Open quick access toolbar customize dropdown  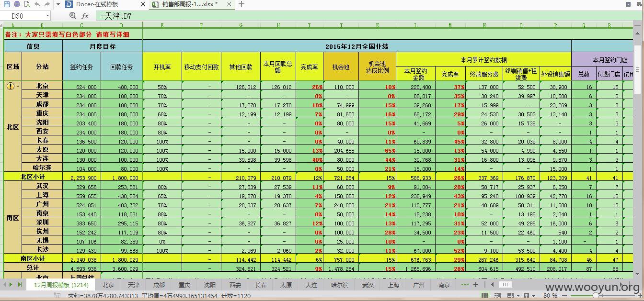click(x=58, y=4)
